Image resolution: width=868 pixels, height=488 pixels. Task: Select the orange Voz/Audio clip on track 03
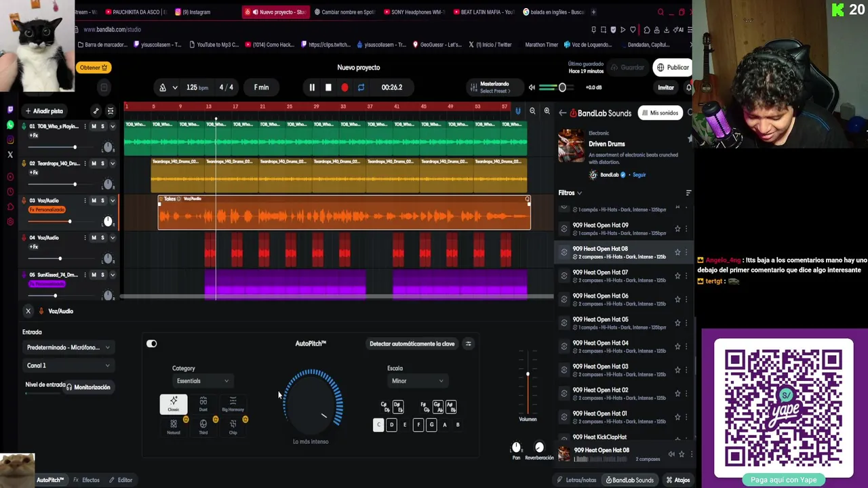(x=344, y=213)
